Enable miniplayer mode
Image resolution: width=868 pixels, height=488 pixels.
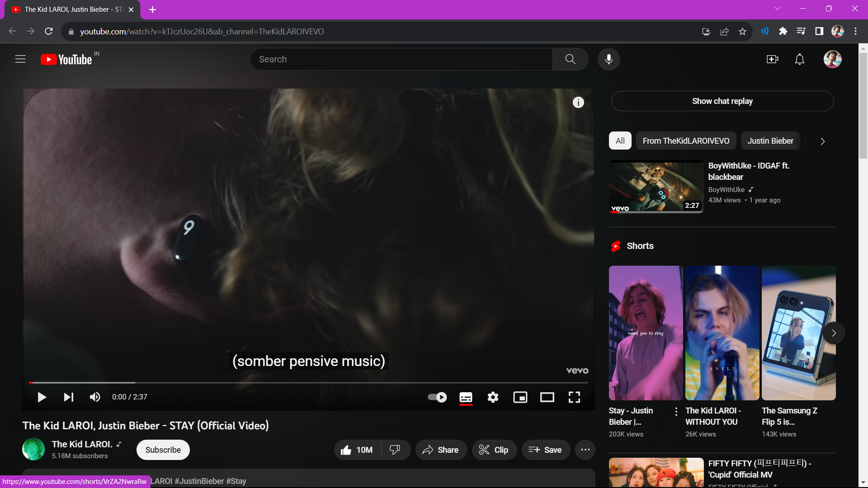point(520,397)
